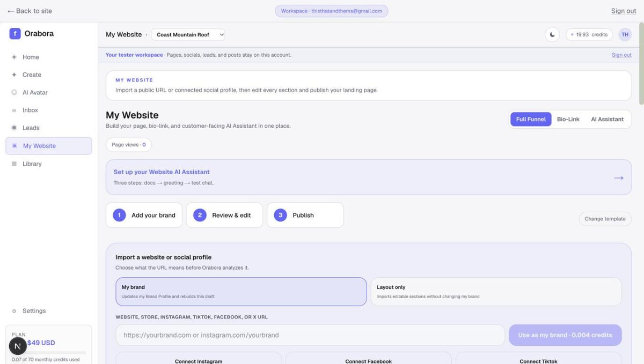This screenshot has width=644, height=364.
Task: Click the Your tester workspace text
Action: click(134, 55)
